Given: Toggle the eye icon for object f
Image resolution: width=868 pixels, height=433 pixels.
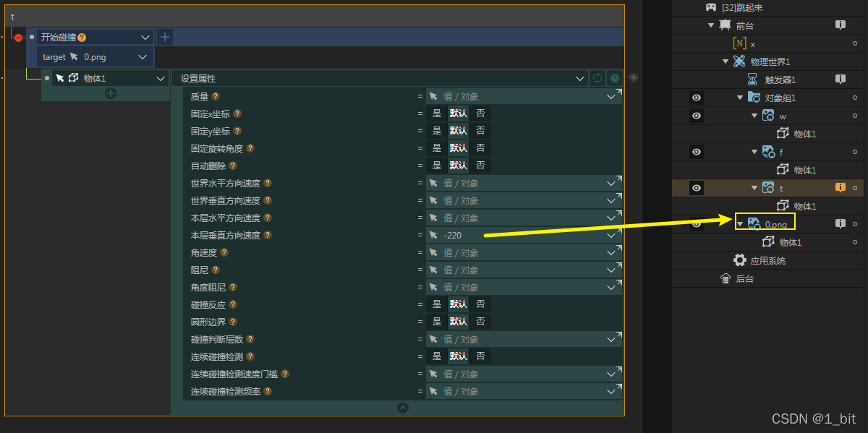Looking at the screenshot, I should (697, 152).
